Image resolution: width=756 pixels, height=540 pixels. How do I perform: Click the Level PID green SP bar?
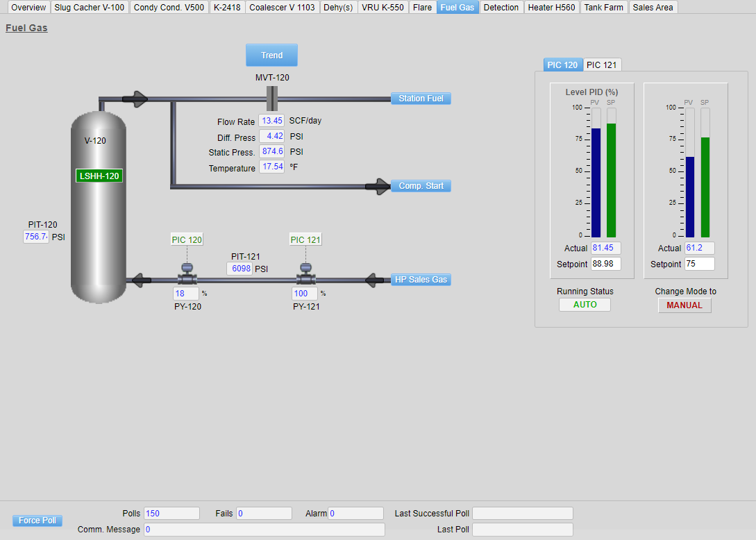tap(612, 180)
